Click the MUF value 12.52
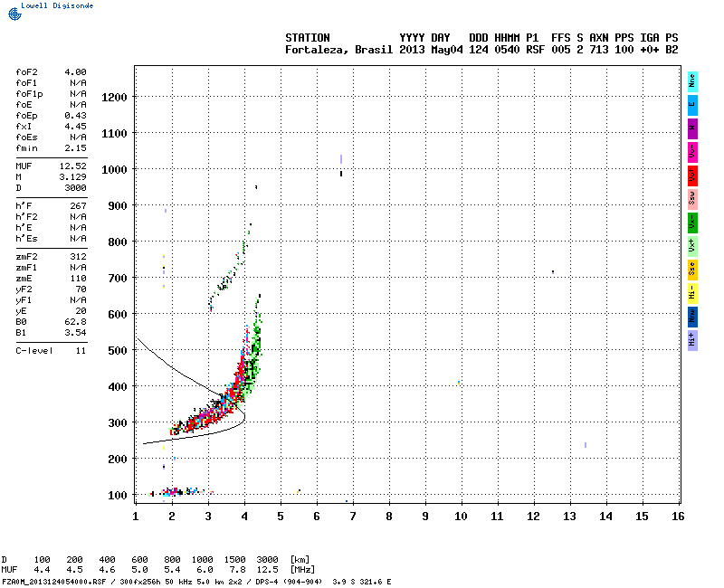 [x=73, y=166]
